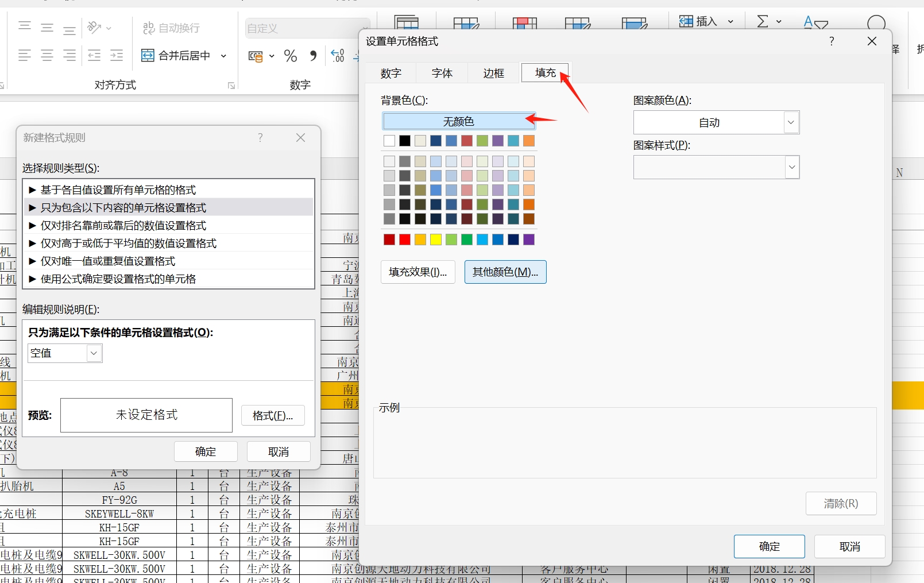This screenshot has height=583, width=924.
Task: Click cell FY-92G in spreadsheet
Action: click(119, 500)
